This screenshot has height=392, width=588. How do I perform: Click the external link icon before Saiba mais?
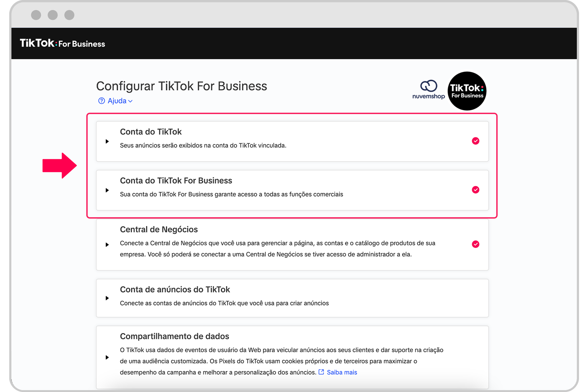pos(321,372)
